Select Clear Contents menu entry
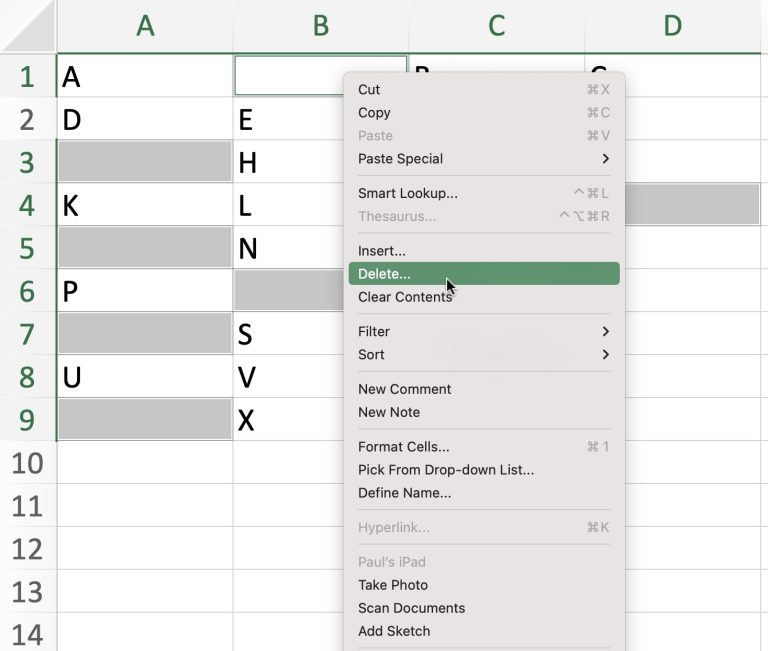This screenshot has width=768, height=651. click(x=405, y=297)
